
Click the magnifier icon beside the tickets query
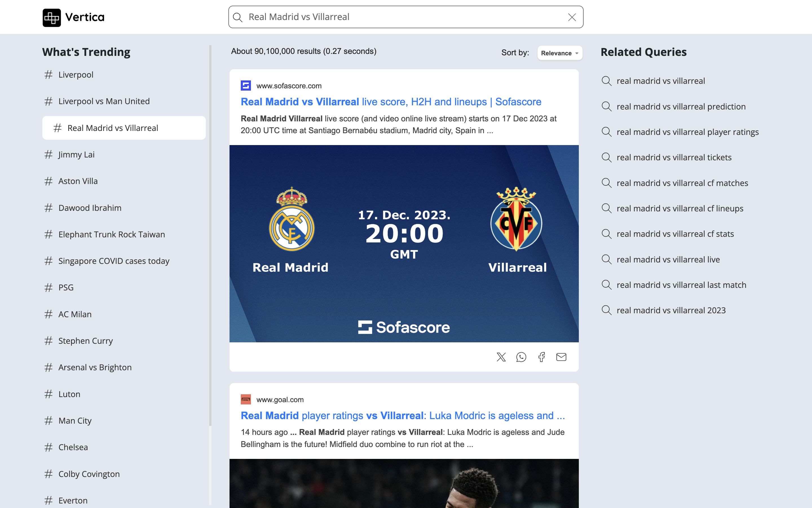pos(606,157)
